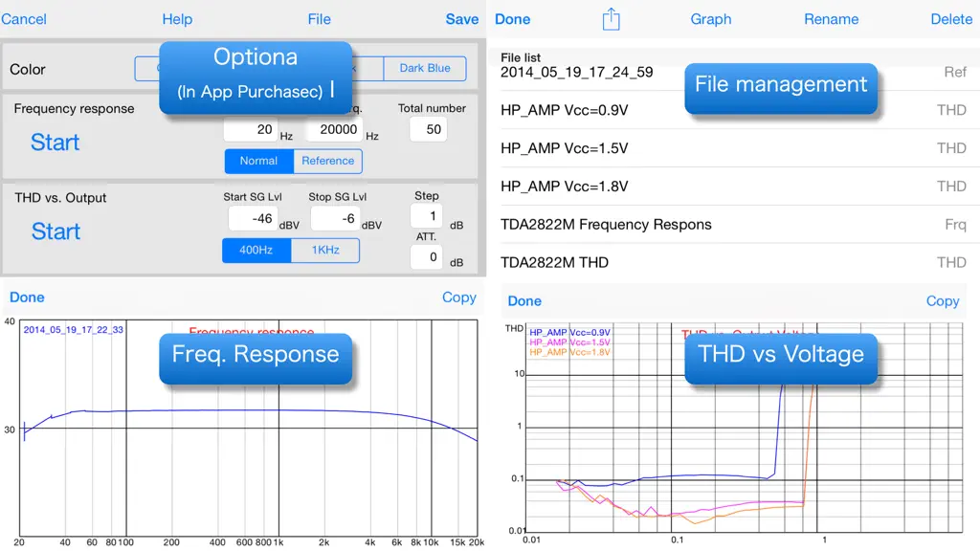The image size is (980, 551).
Task: Edit the Start SG Lvl field
Action: [x=253, y=219]
